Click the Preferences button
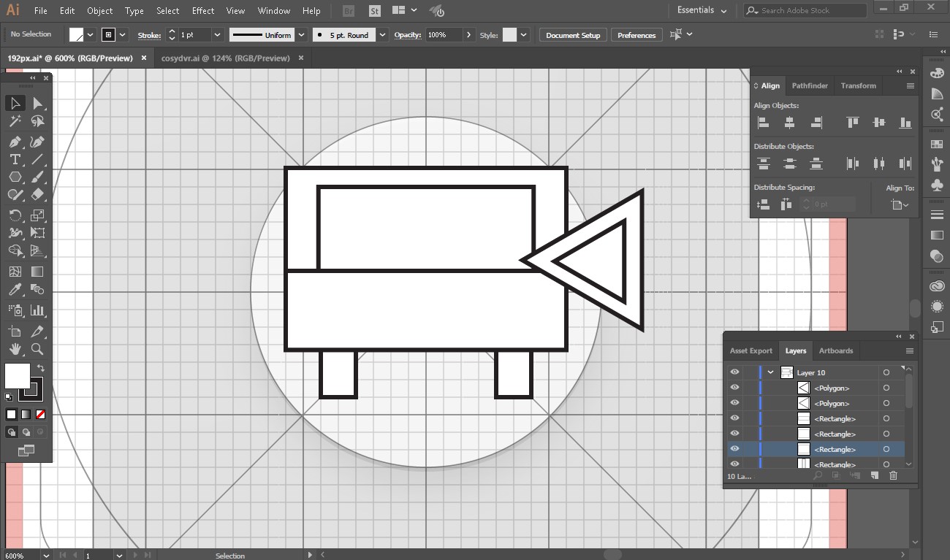 tap(636, 35)
